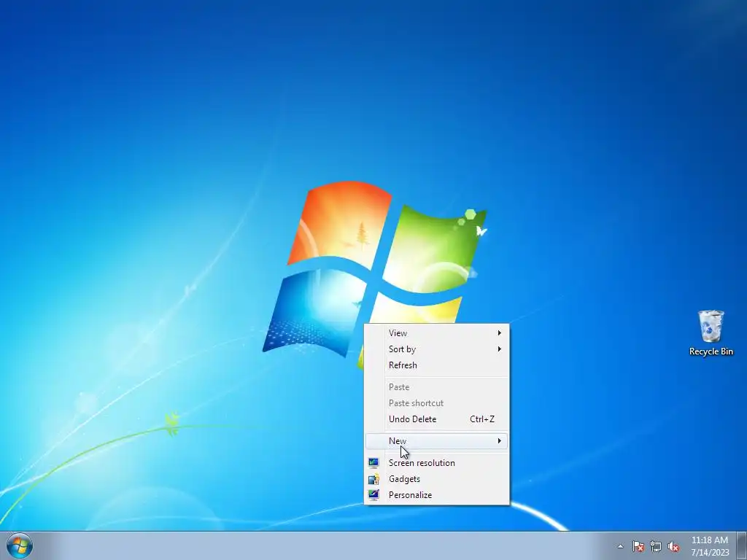The width and height of the screenshot is (747, 560).
Task: Open the View submenu
Action: pyautogui.click(x=436, y=332)
